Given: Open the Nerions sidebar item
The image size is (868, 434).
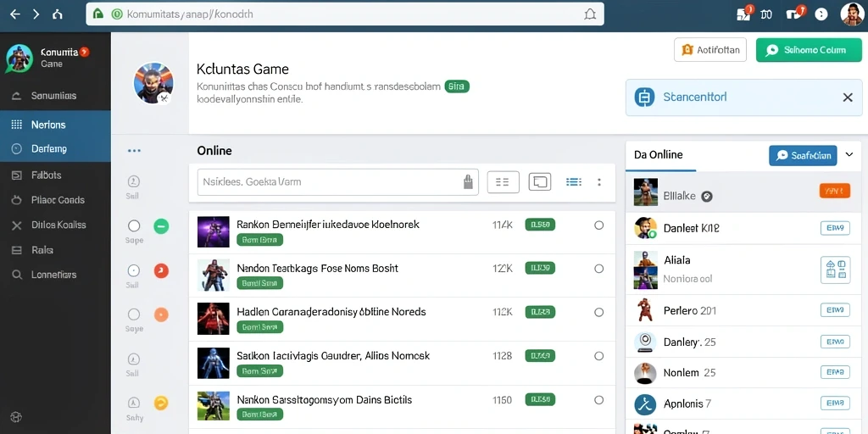Looking at the screenshot, I should coord(55,125).
